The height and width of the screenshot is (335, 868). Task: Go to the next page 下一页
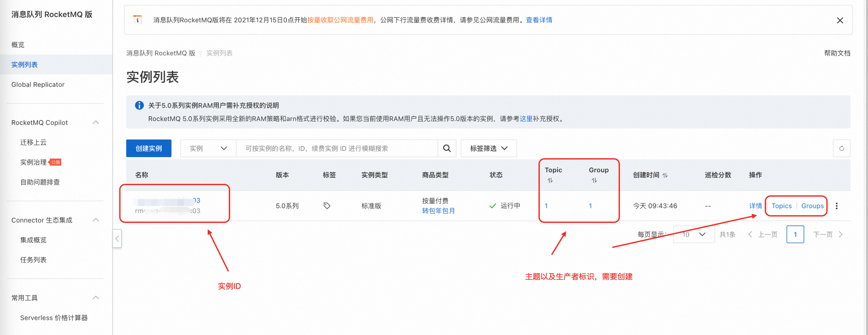828,234
